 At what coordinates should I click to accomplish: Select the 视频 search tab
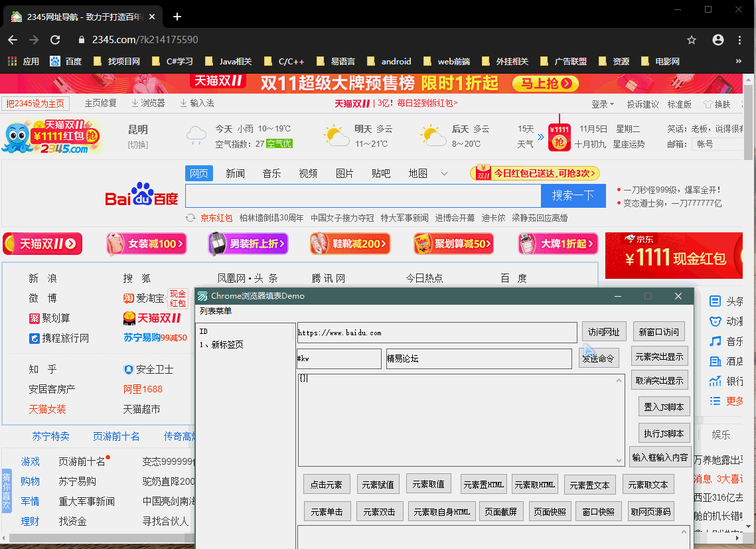[308, 174]
